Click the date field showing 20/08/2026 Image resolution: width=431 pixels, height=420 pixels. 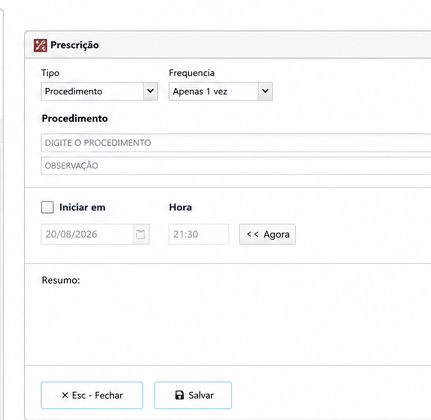pyautogui.click(x=87, y=234)
